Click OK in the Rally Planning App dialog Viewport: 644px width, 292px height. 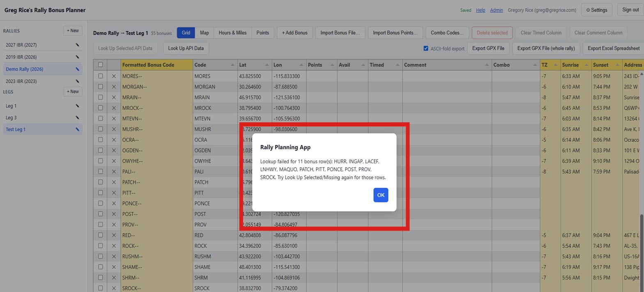pyautogui.click(x=381, y=195)
